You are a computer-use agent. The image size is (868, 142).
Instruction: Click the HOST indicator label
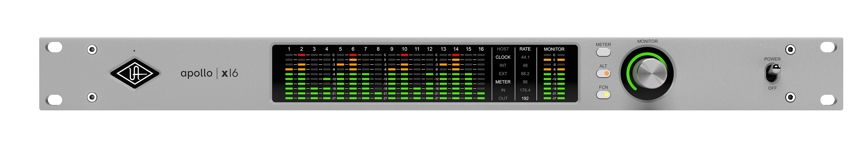tap(503, 49)
